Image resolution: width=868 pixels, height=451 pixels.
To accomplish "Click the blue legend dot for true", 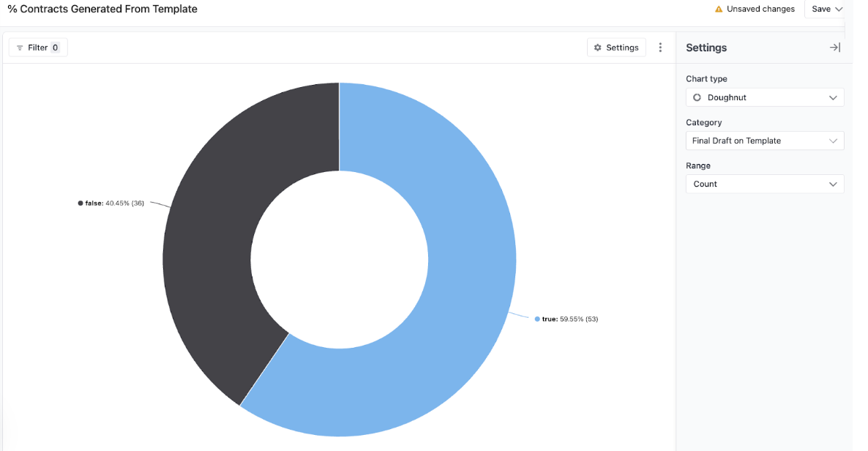I will pos(537,319).
